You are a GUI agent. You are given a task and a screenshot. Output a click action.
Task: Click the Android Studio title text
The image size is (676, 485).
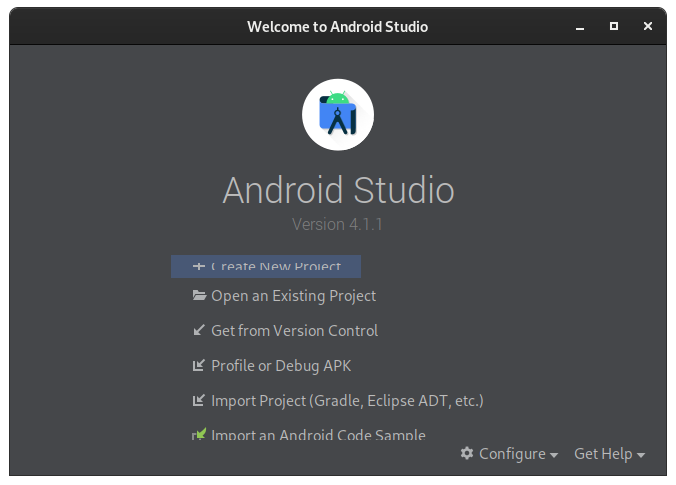point(338,190)
